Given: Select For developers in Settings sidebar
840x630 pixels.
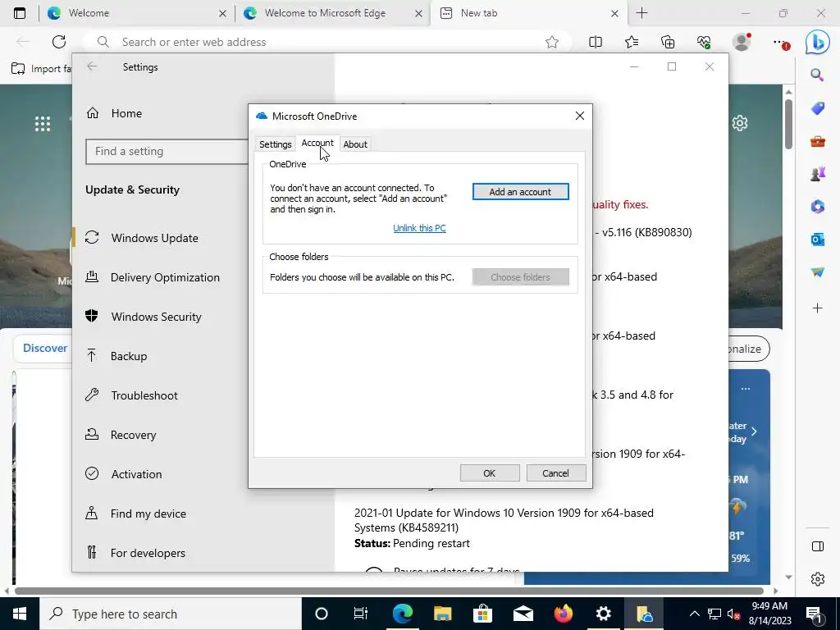Looking at the screenshot, I should [x=148, y=553].
